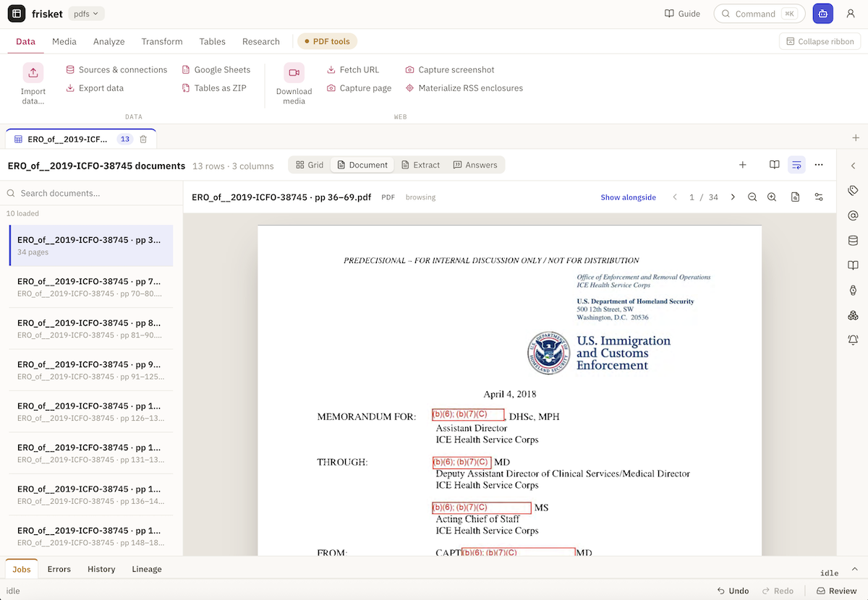Open the tags icon in right sidebar

(x=853, y=190)
